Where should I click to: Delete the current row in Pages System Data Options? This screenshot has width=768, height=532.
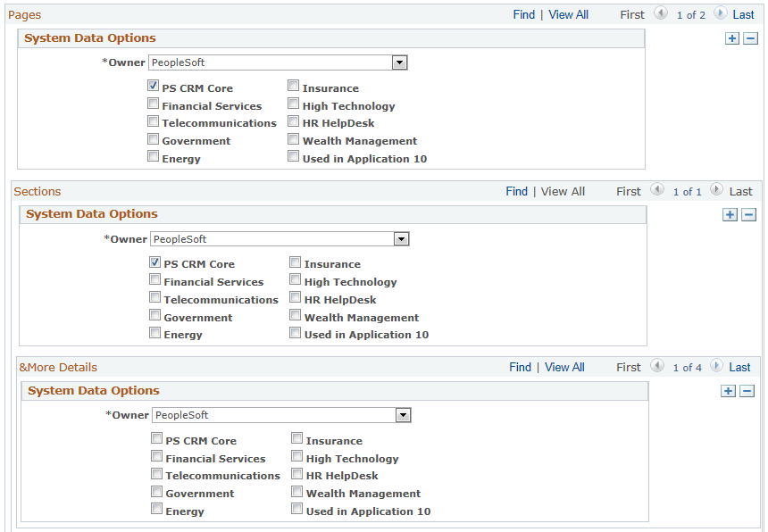(749, 38)
